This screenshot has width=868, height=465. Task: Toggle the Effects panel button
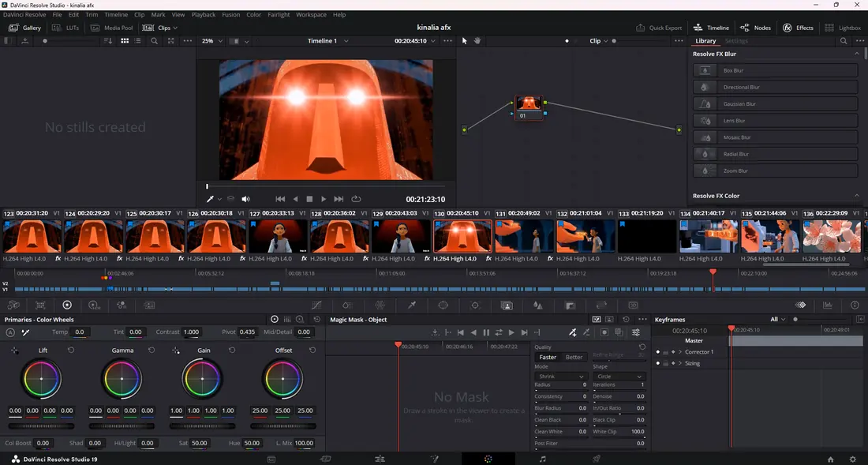798,28
